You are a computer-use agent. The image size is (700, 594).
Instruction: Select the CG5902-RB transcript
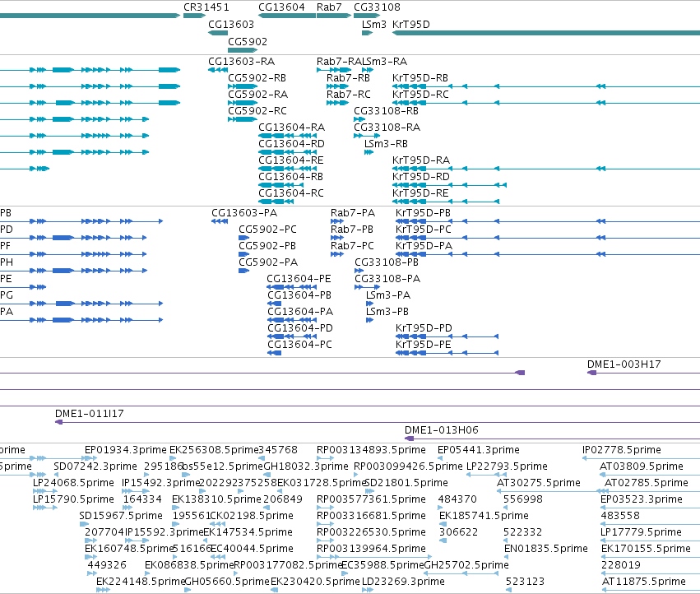[257, 77]
